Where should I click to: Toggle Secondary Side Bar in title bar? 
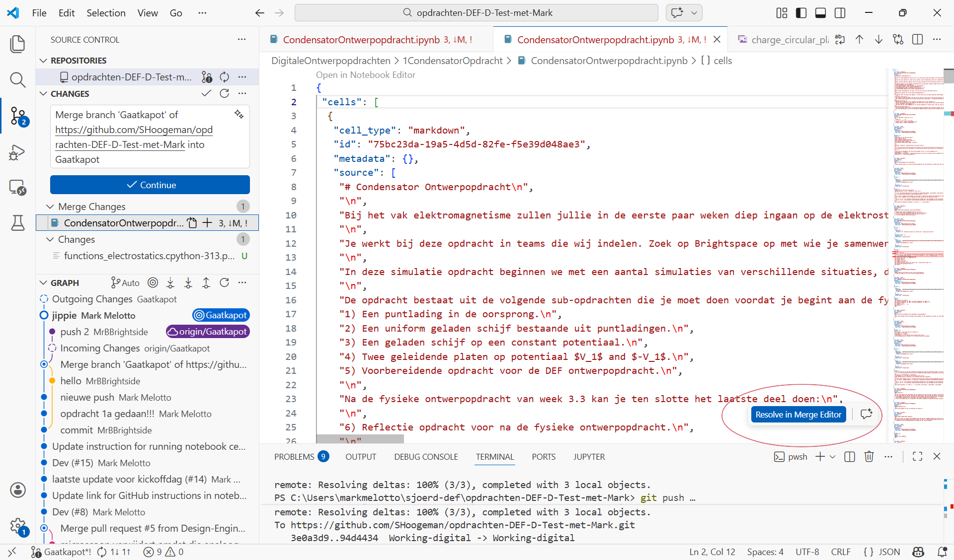click(x=840, y=13)
